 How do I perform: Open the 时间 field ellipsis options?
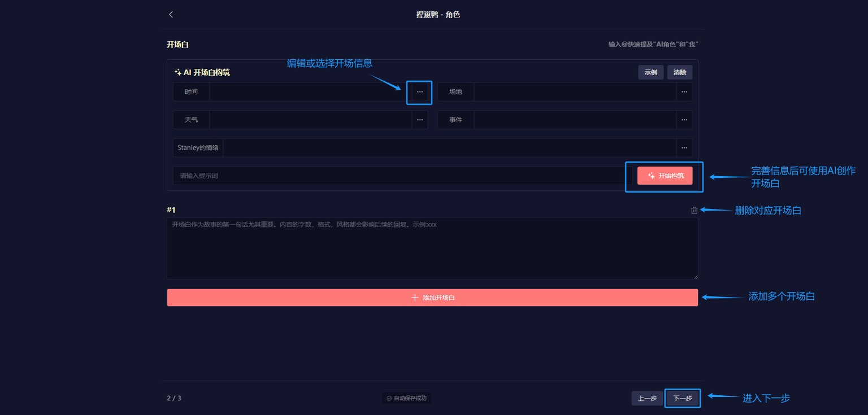[420, 91]
